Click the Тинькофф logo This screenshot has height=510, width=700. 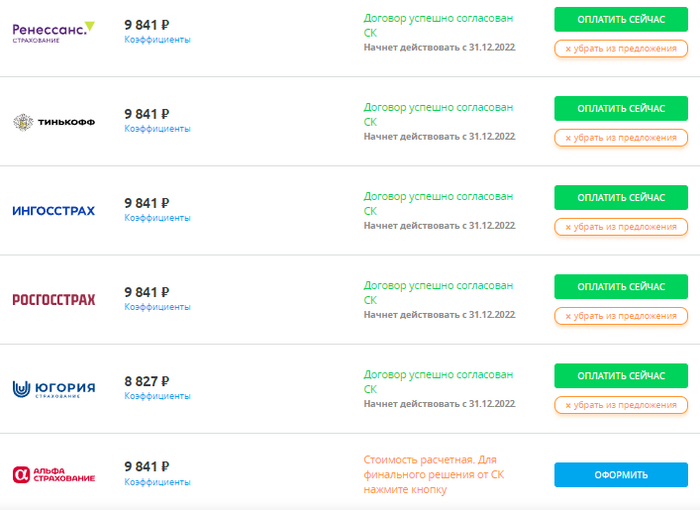click(x=53, y=122)
